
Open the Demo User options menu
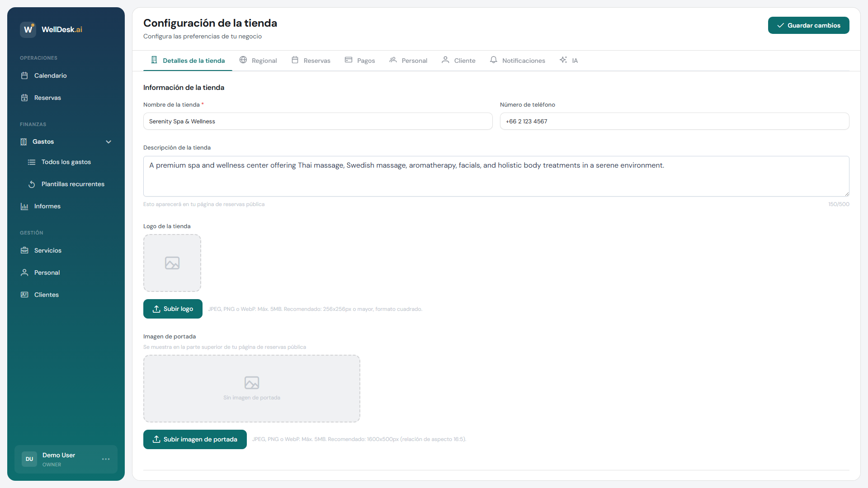click(x=106, y=459)
